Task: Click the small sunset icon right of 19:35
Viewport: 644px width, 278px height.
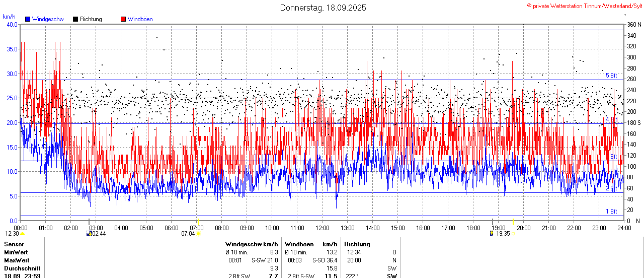Action: [513, 234]
